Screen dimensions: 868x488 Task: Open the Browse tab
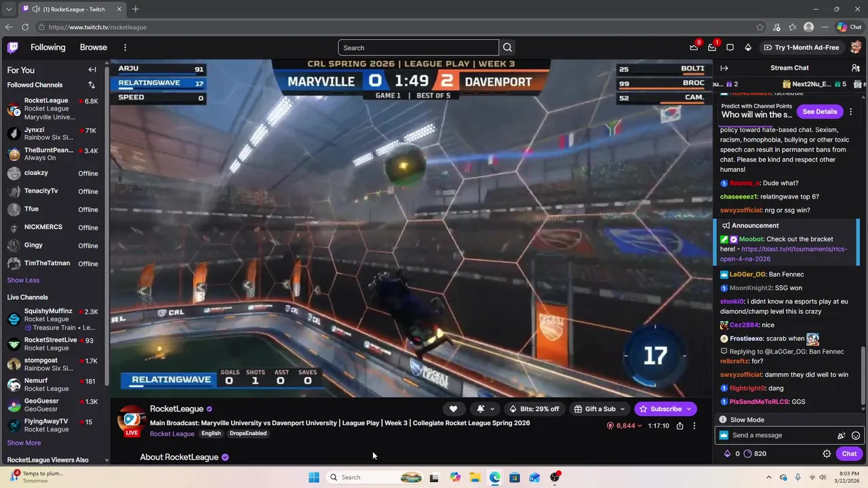tap(94, 47)
